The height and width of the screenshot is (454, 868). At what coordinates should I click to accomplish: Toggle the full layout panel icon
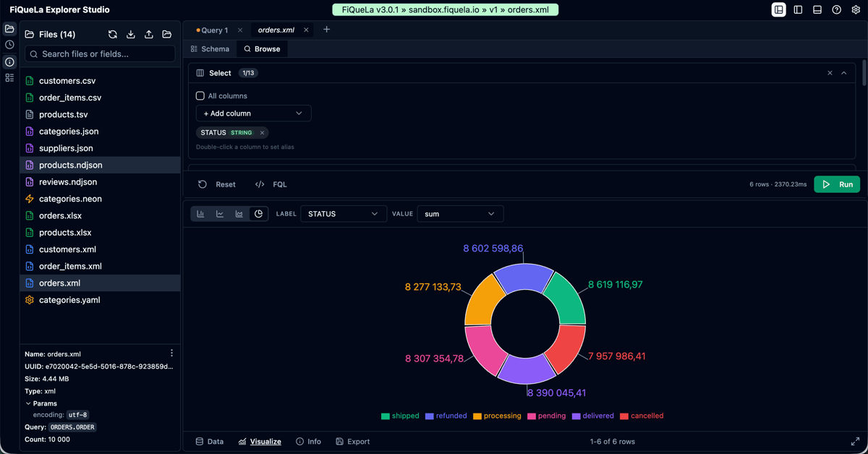(778, 10)
